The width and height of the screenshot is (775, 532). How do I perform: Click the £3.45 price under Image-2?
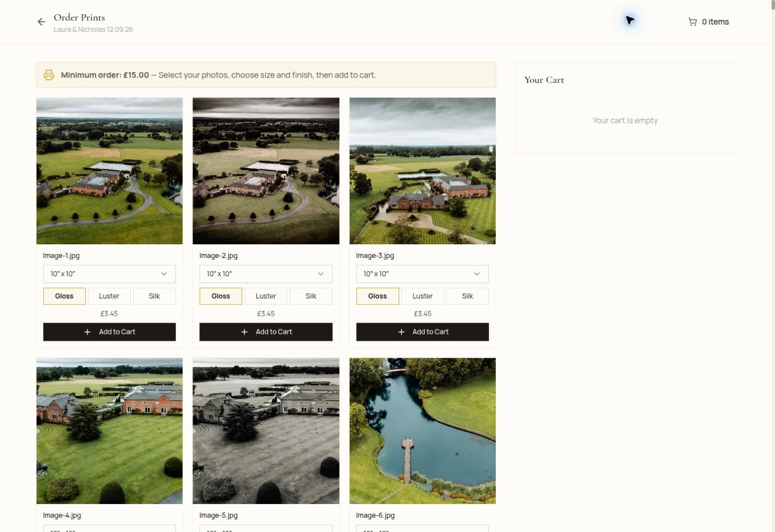[266, 314]
